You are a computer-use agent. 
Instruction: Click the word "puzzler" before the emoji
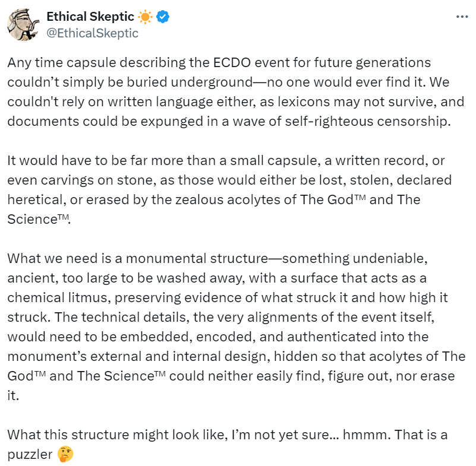coord(30,455)
